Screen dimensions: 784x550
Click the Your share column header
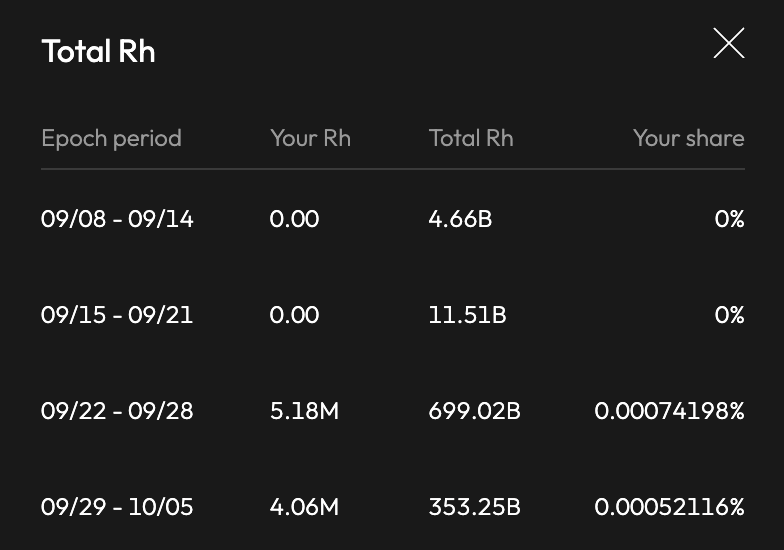point(688,138)
